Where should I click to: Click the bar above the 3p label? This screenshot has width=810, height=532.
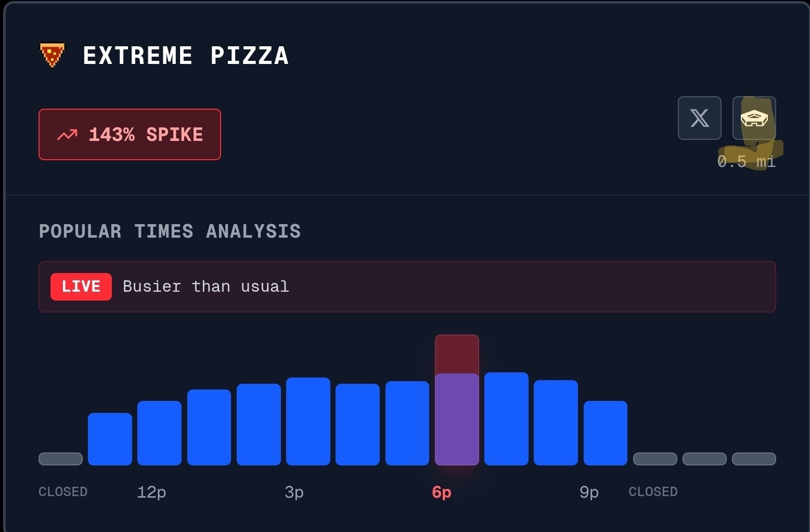pos(308,421)
